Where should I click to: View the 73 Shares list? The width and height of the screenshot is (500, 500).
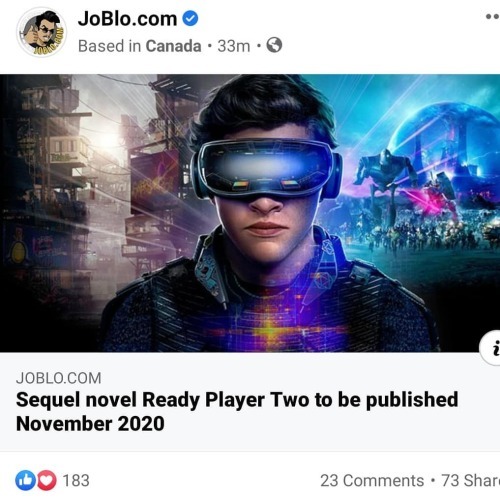click(x=471, y=480)
